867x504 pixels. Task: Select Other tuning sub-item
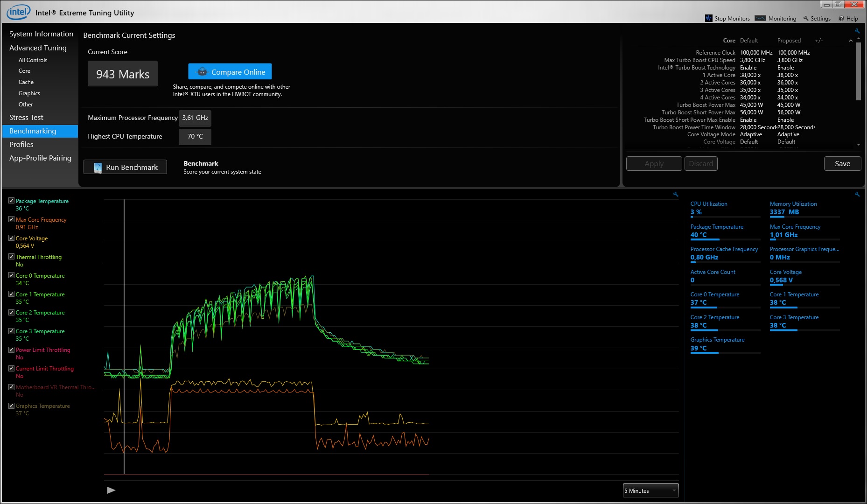coord(26,105)
